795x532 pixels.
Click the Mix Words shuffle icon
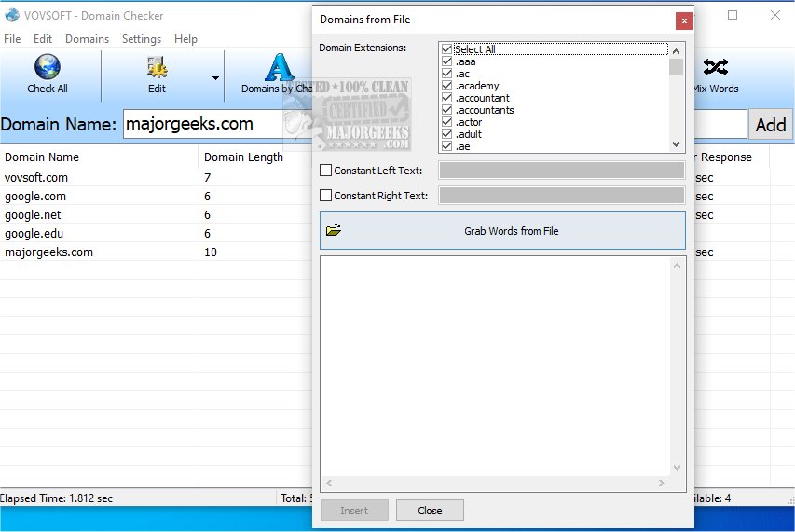click(716, 67)
